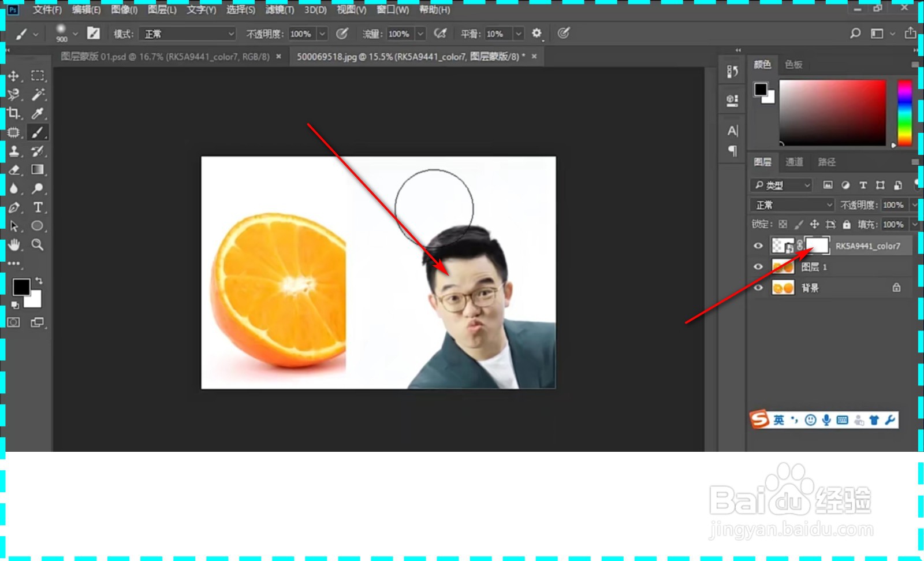Open the search icon in options bar
The image size is (924, 561).
click(x=855, y=34)
